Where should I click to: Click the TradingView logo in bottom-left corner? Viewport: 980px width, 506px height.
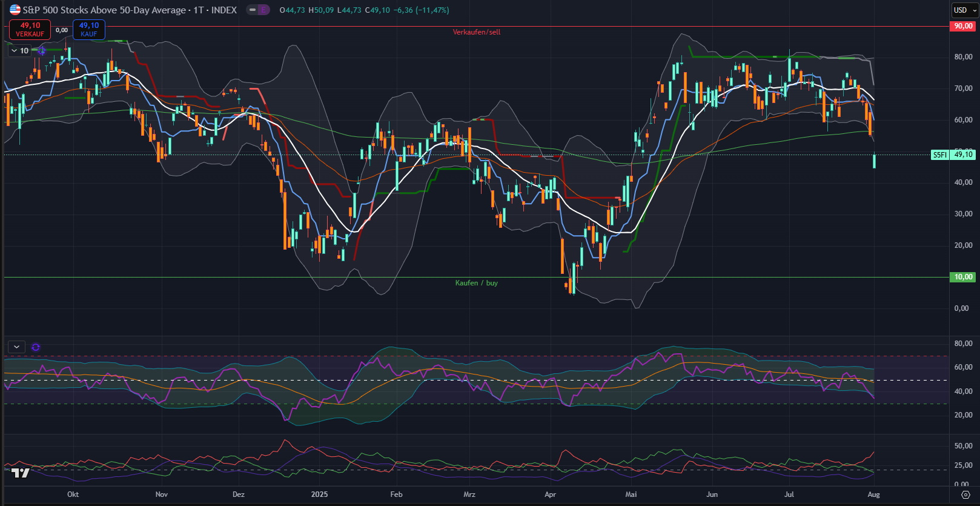[20, 473]
